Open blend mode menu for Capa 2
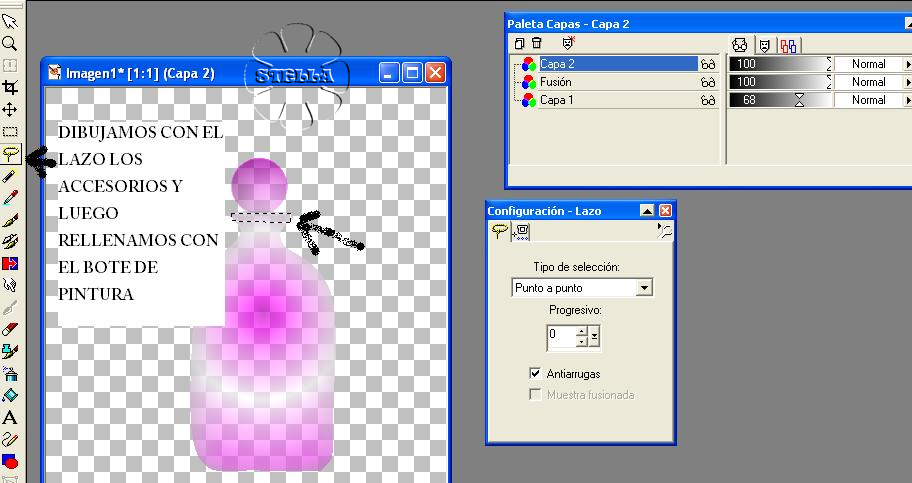This screenshot has height=483, width=912. point(907,64)
